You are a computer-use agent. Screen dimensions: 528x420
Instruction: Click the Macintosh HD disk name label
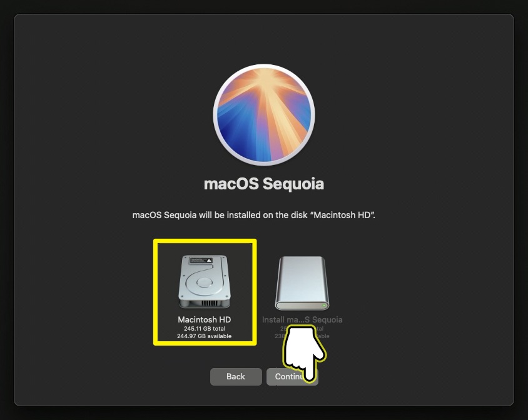(205, 319)
